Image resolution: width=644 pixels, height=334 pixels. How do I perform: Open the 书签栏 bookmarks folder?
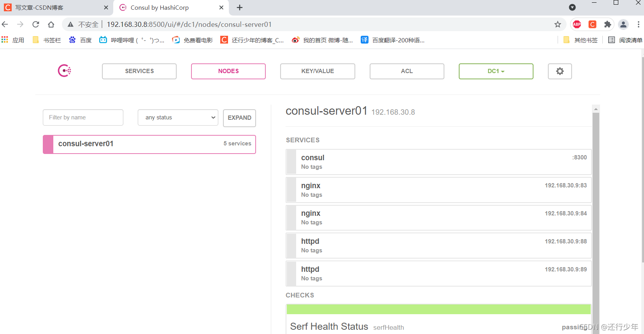pos(47,40)
